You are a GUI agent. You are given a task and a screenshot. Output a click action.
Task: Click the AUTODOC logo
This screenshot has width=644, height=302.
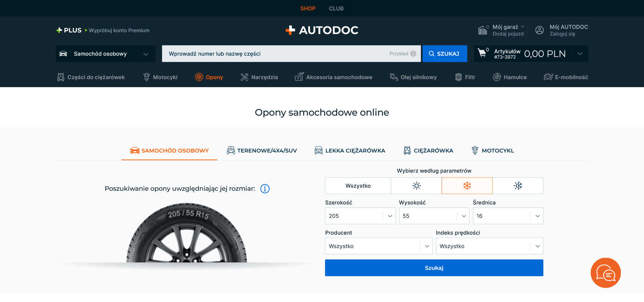[x=322, y=30]
